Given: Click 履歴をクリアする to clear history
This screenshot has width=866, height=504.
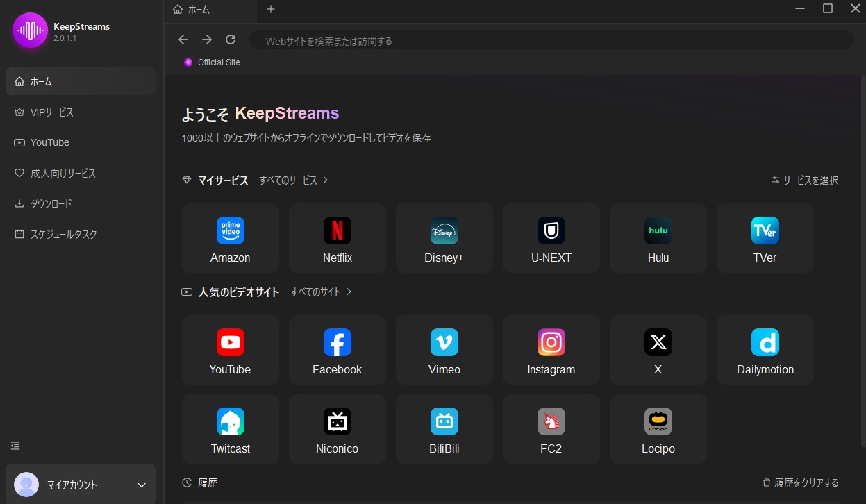Looking at the screenshot, I should [x=806, y=482].
